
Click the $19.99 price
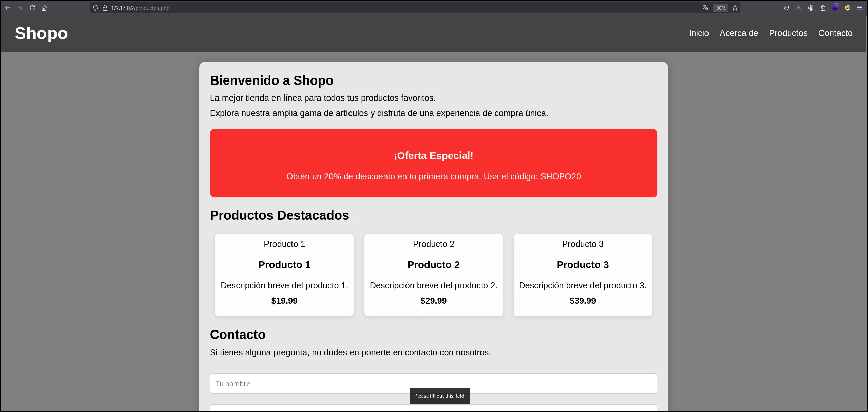click(284, 301)
